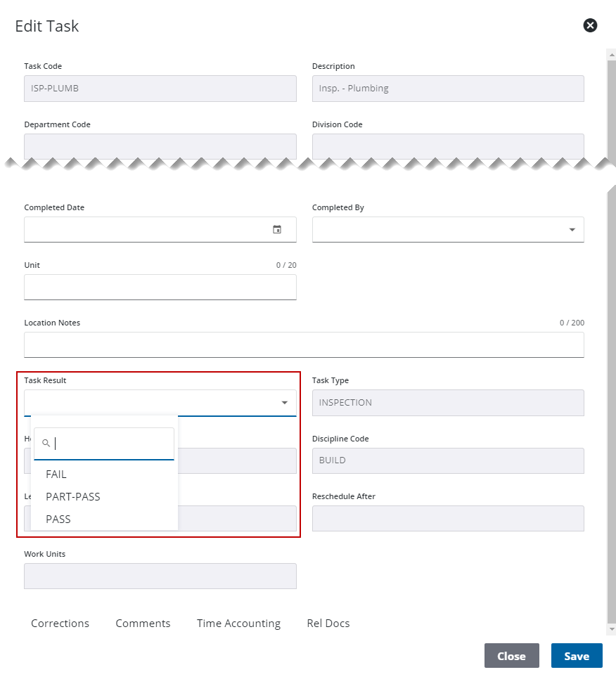
Task: Switch to the Time Accounting tab
Action: (x=238, y=624)
